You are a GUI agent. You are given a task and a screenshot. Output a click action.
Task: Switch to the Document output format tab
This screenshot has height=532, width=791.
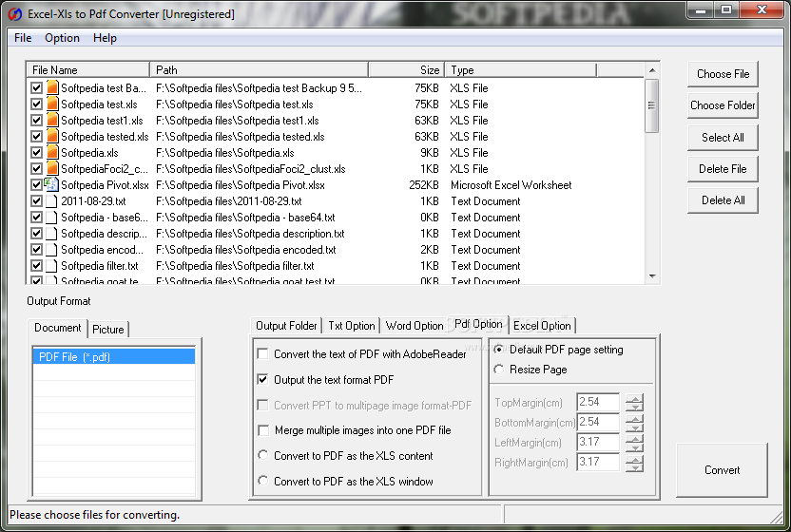pos(57,328)
